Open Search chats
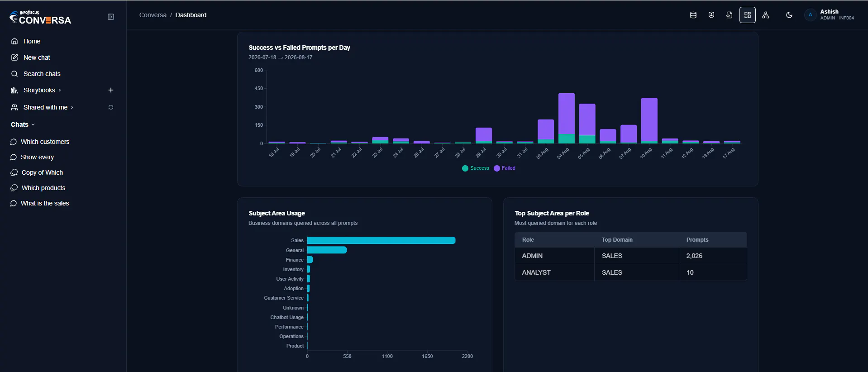The width and height of the screenshot is (868, 372). (x=42, y=74)
